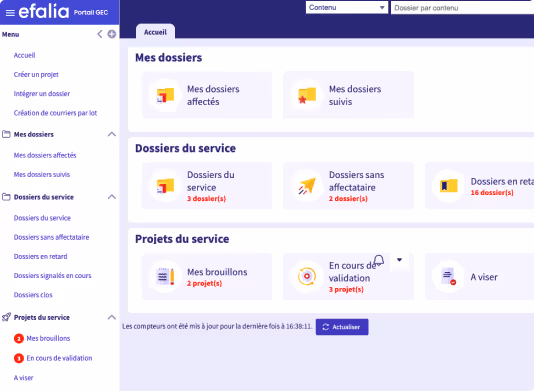Image resolution: width=534 pixels, height=391 pixels.
Task: Click the bookmark folder icon of Dossiers en retard
Action: 449,186
